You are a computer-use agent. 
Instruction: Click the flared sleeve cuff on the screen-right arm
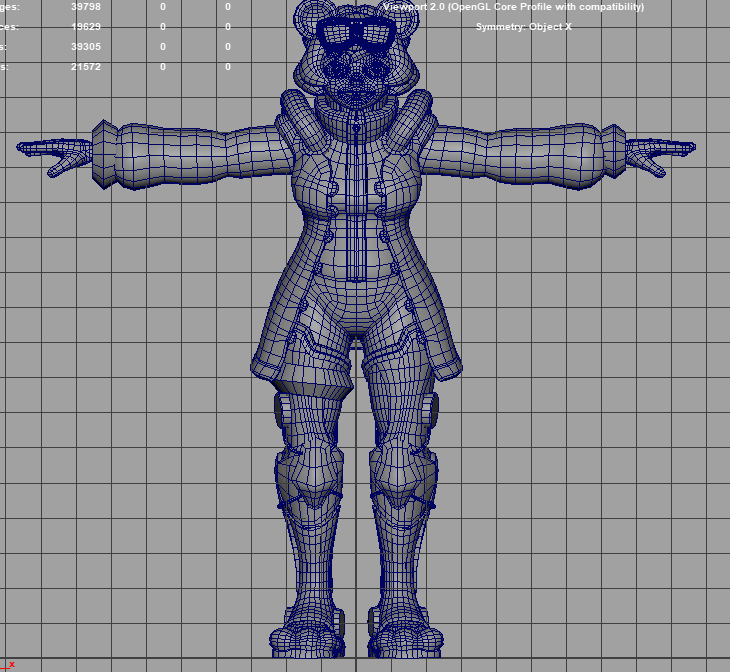coord(612,154)
